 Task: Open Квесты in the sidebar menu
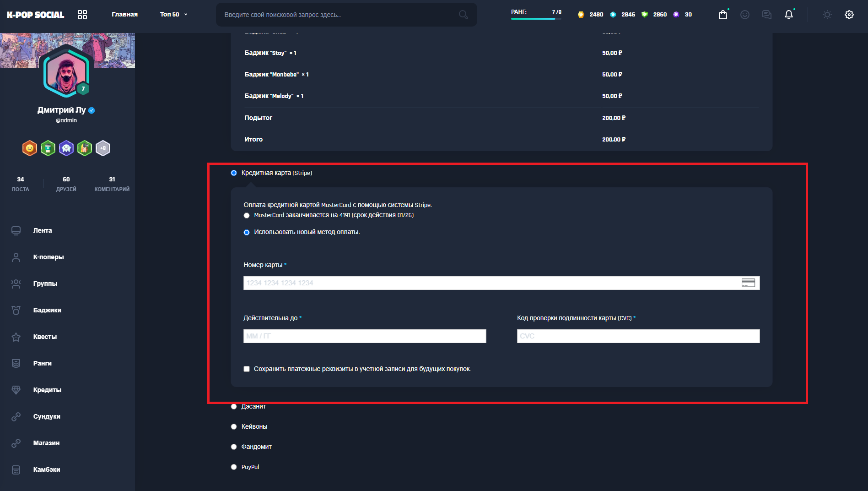pos(45,337)
